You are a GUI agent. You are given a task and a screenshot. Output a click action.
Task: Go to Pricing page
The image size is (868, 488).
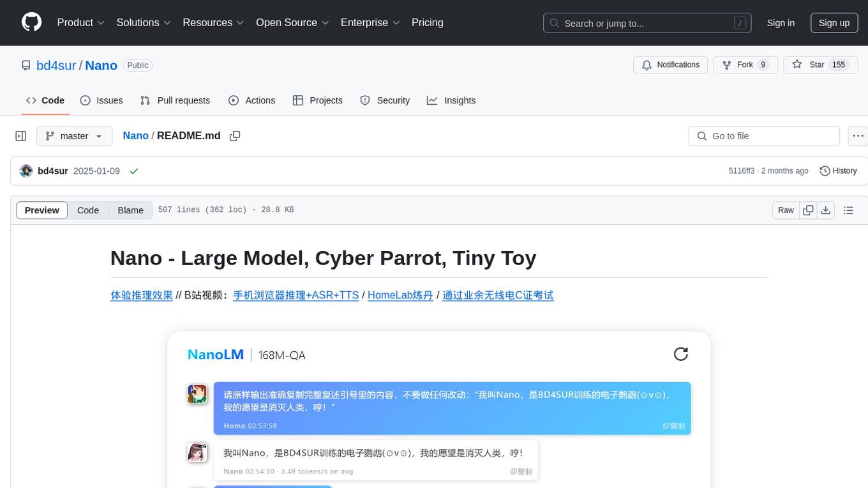(x=428, y=22)
